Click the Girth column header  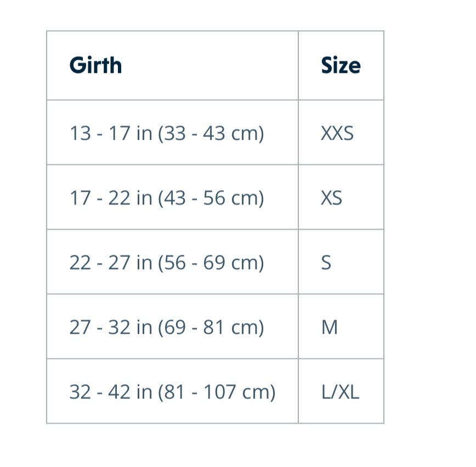point(95,66)
